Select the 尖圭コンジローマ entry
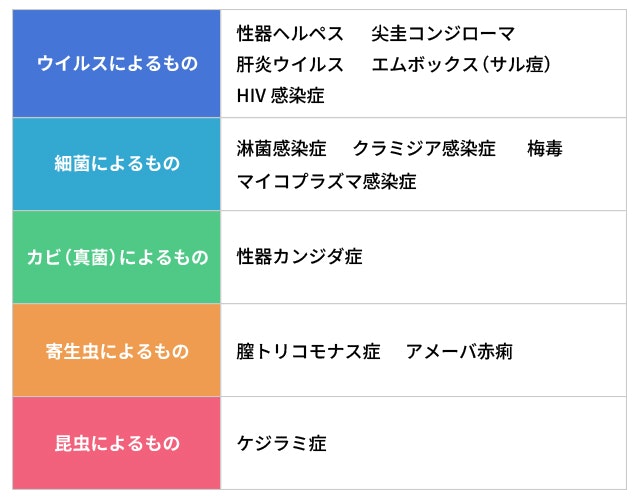This screenshot has height=500, width=640. point(443,34)
